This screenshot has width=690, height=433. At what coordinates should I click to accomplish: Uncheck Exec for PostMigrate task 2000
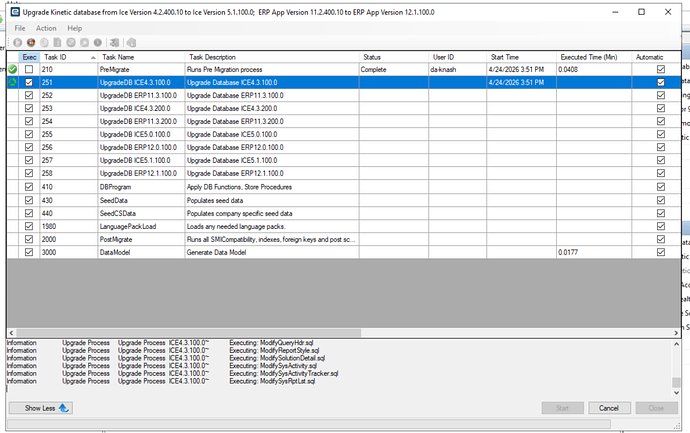tap(29, 239)
